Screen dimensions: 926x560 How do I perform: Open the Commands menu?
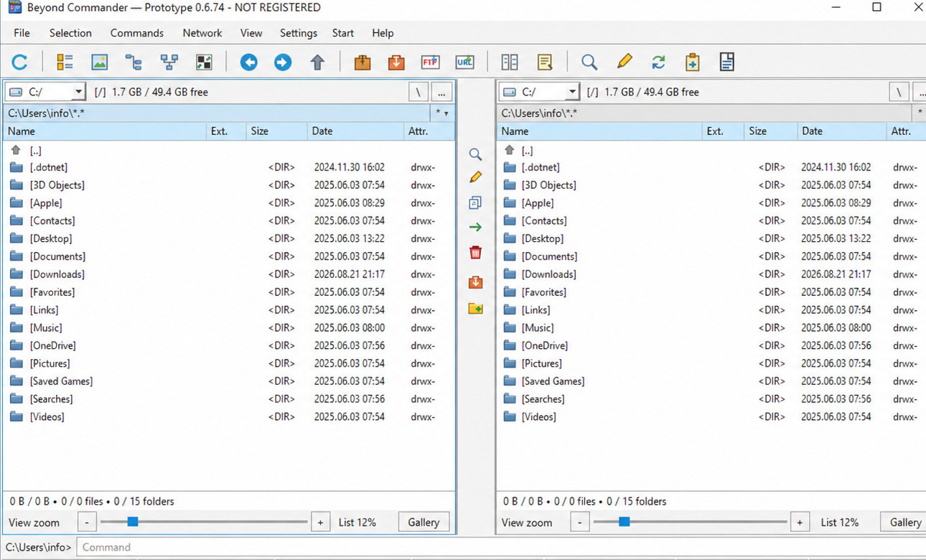coord(137,33)
